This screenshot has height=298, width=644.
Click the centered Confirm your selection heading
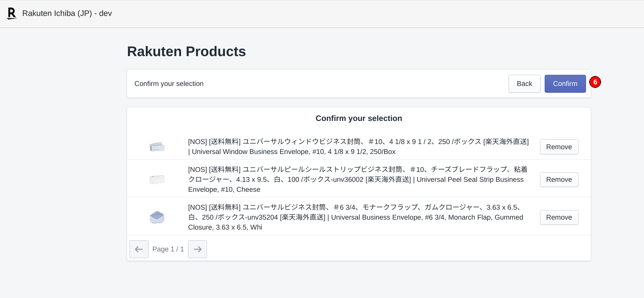[x=359, y=118]
